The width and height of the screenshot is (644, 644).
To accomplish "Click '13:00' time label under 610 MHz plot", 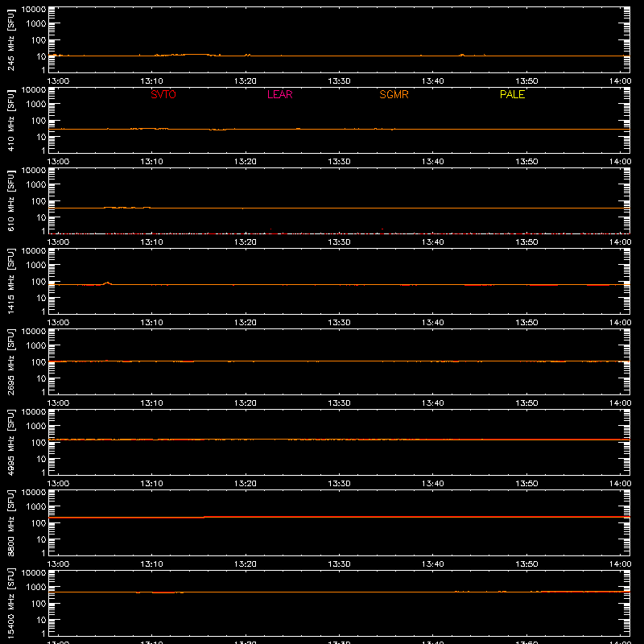I will (x=58, y=242).
